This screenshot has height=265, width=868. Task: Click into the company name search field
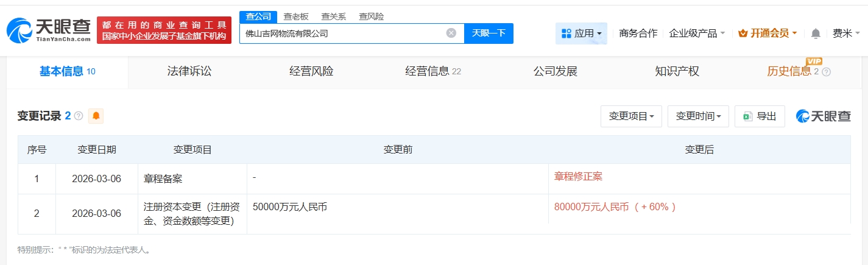(341, 34)
